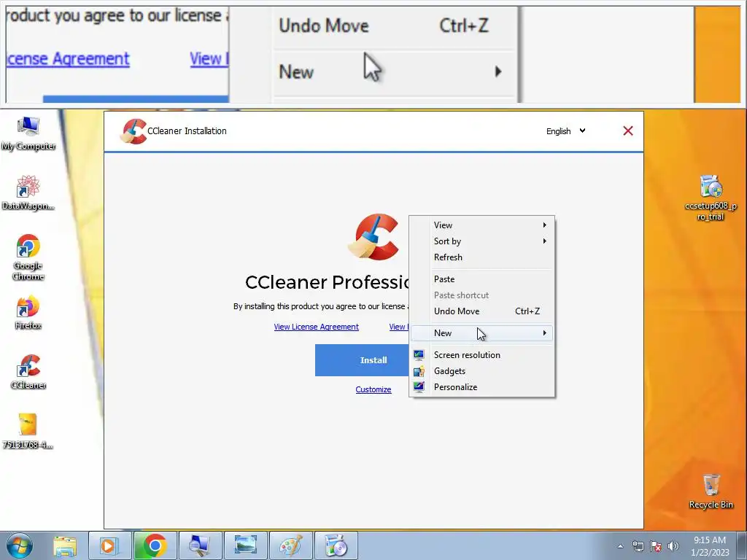
Task: Select ccsetup608_pro_trial installer icon
Action: click(x=711, y=198)
